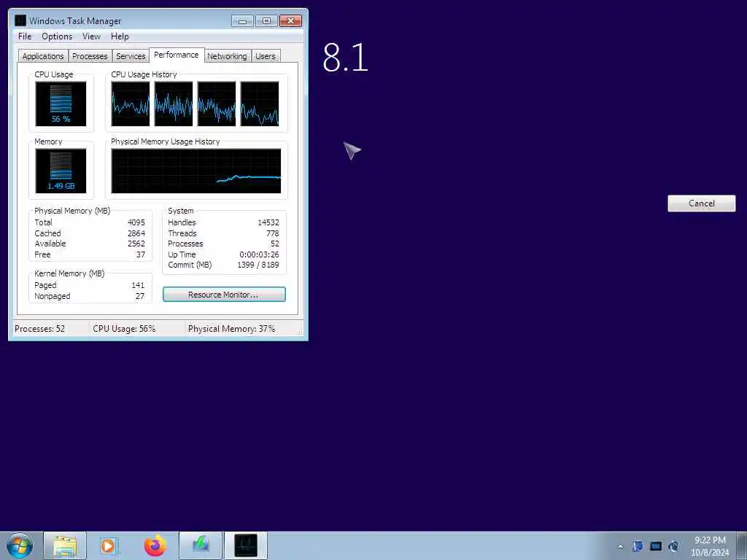
Task: Select the Performance tab
Action: (x=177, y=55)
